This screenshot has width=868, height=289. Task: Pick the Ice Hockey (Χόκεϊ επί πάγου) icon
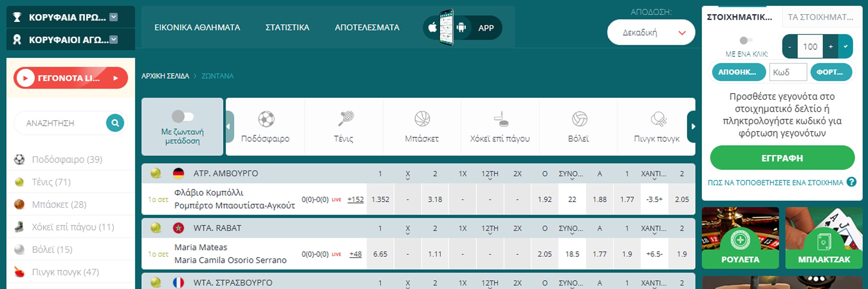500,119
